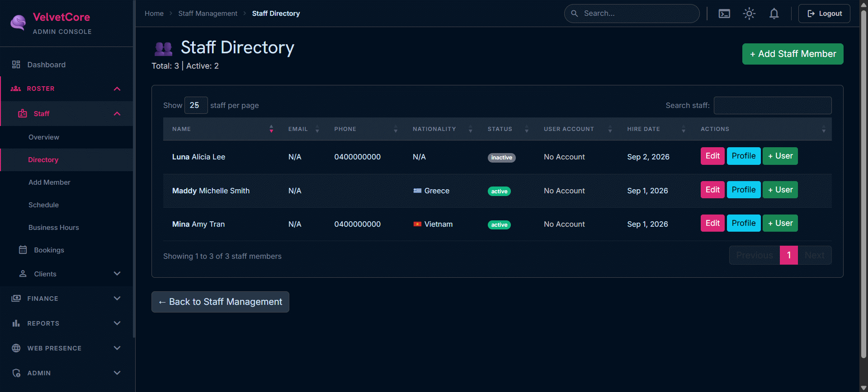Sort by the STATUS column header
Viewport: 868px width, 392px height.
pyautogui.click(x=507, y=129)
